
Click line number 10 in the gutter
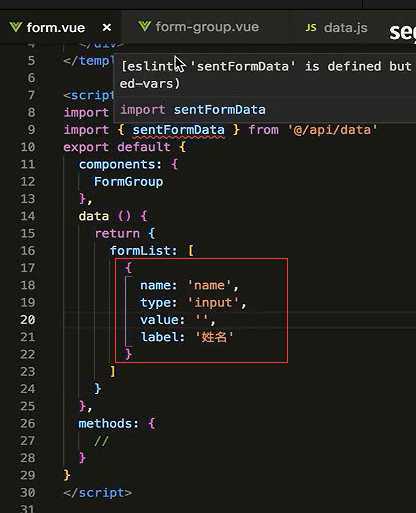[28, 147]
